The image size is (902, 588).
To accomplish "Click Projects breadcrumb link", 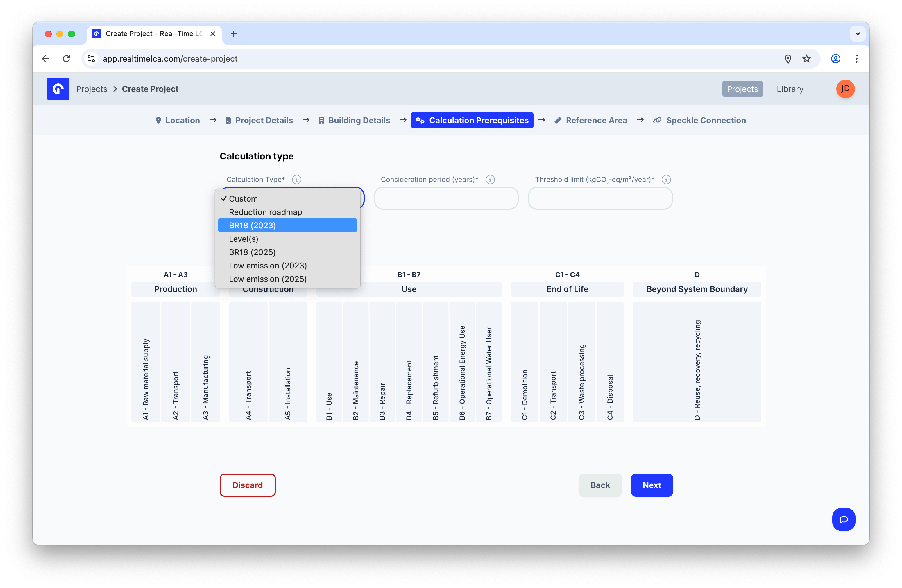I will 92,89.
